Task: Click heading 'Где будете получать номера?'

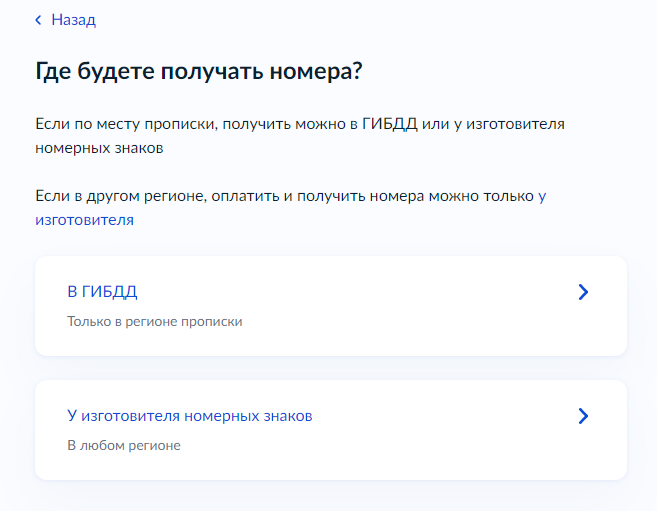Action: coord(198,71)
